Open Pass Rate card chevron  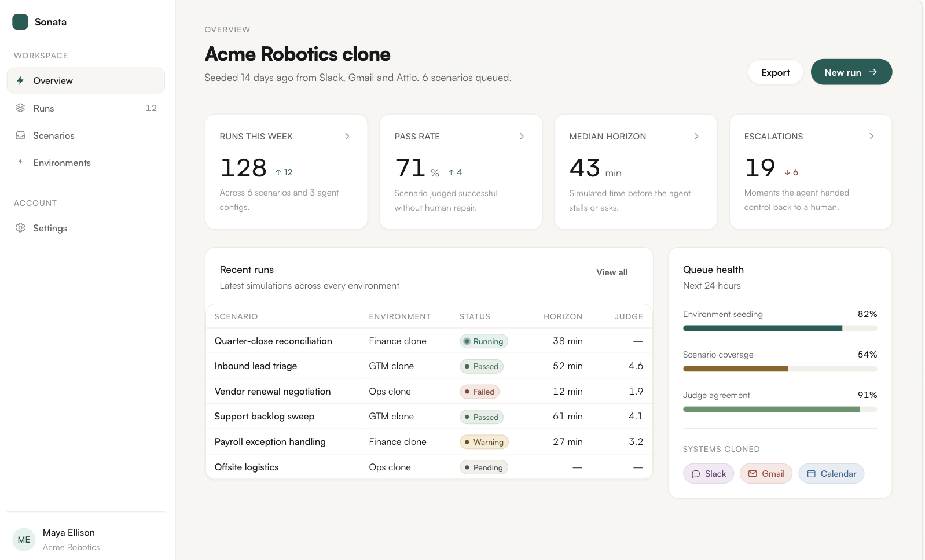522,137
